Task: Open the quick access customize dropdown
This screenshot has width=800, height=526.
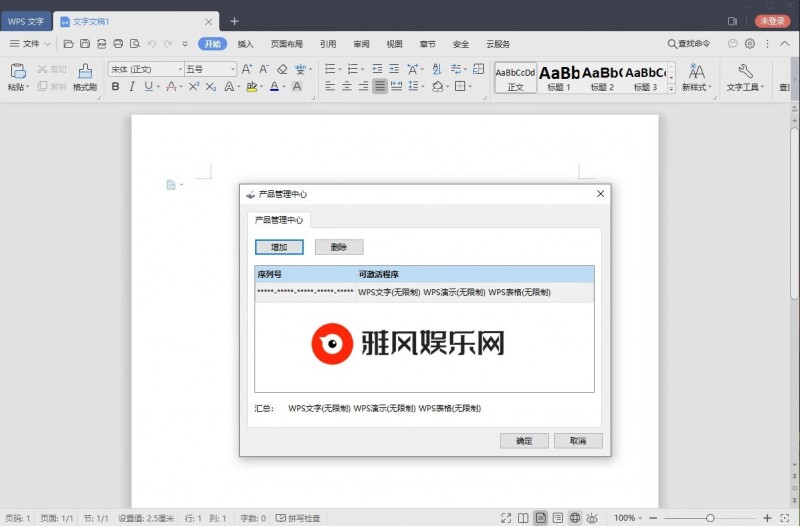Action: (185, 44)
